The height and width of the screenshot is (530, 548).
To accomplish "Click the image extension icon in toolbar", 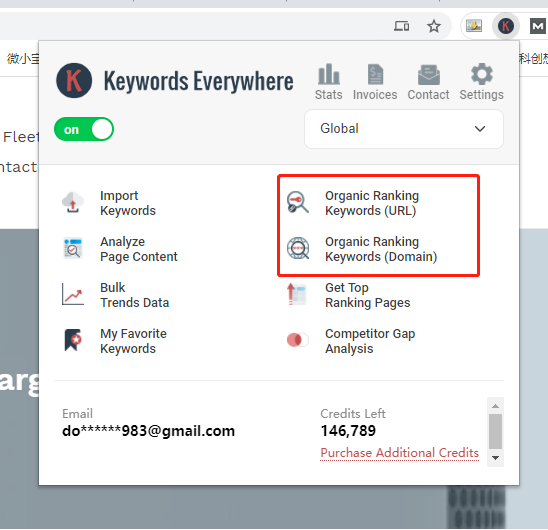I will pos(474,26).
